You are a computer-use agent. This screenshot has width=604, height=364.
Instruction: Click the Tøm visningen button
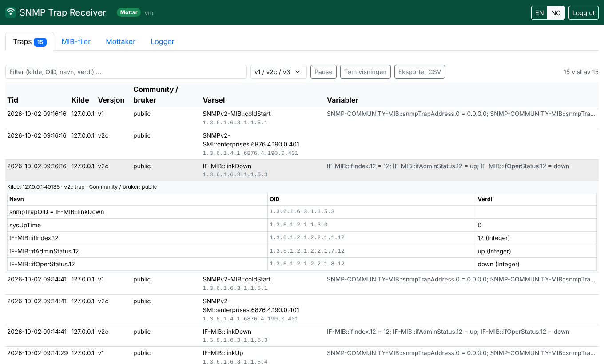pos(366,72)
